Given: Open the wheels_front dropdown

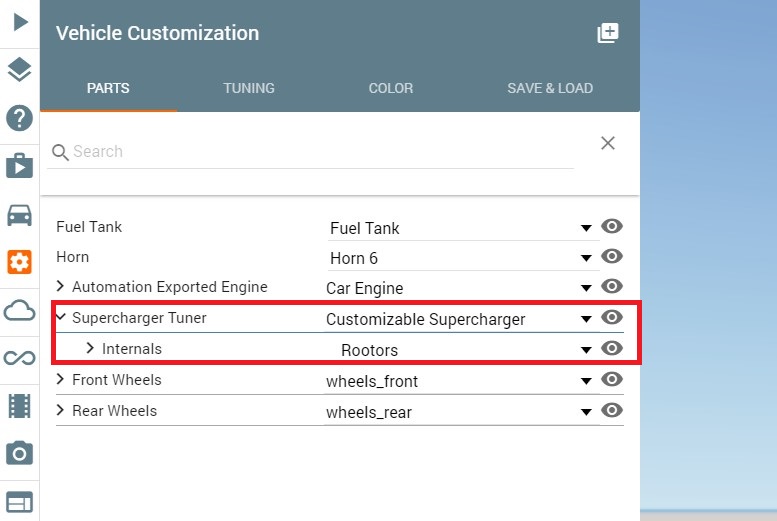Looking at the screenshot, I should [461, 381].
